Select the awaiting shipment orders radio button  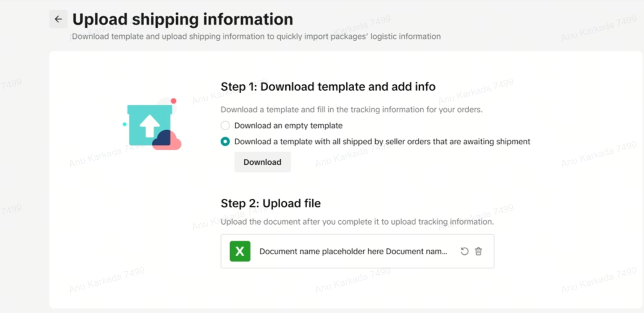point(225,142)
